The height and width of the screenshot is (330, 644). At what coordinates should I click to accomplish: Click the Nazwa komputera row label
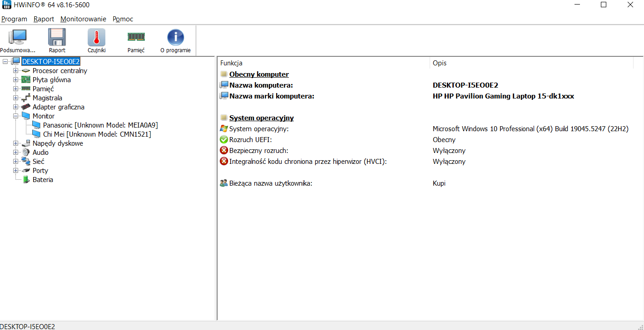pyautogui.click(x=261, y=85)
